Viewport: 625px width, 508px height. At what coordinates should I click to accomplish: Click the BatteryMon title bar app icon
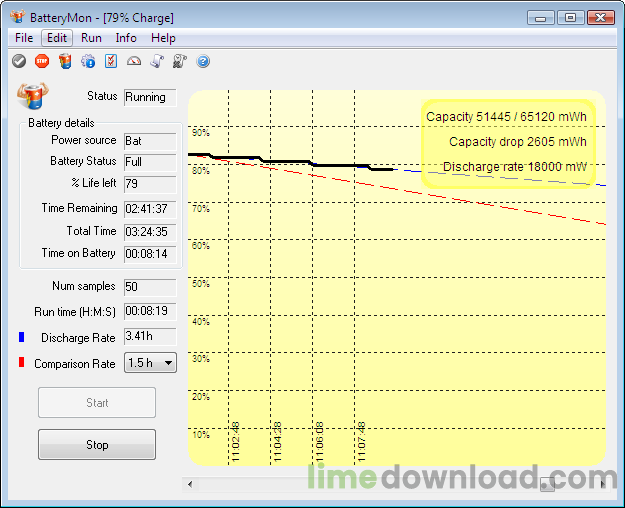click(x=18, y=17)
